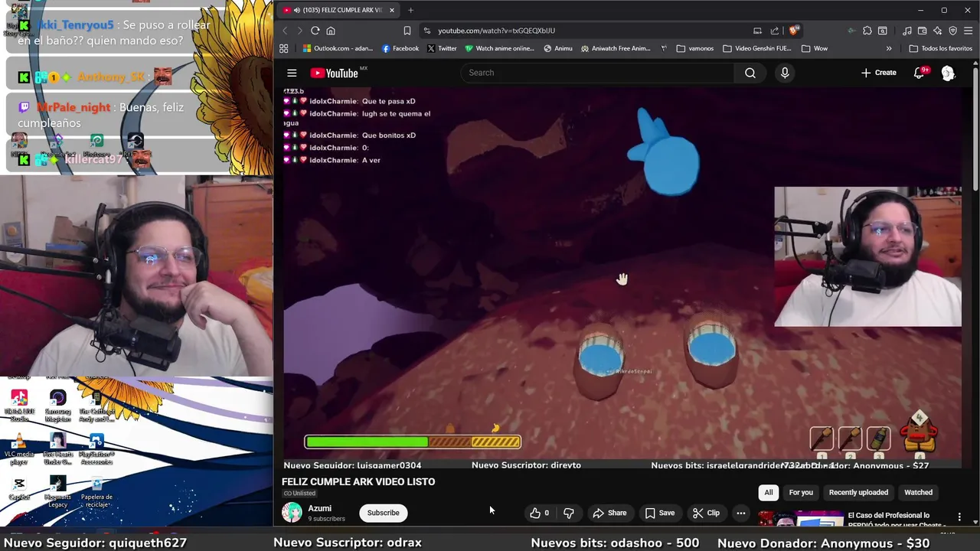This screenshot has height=551, width=980.
Task: Go back in browser history
Action: point(285,31)
